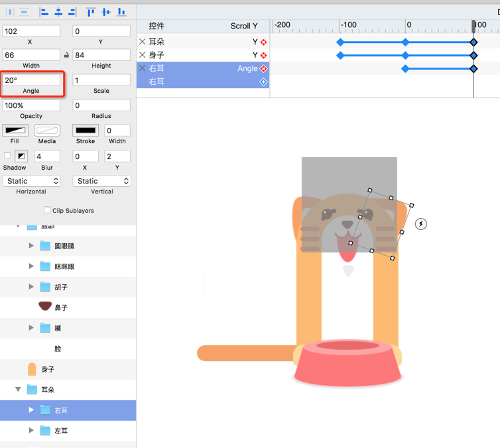The height and width of the screenshot is (448, 500).
Task: Click the lightning interaction icon on canvas
Action: click(421, 224)
